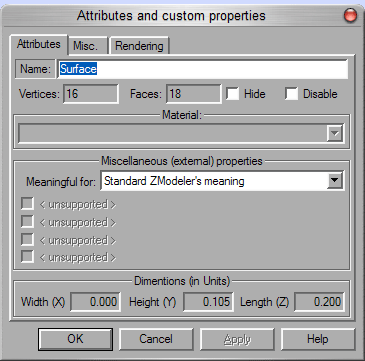The image size is (365, 361).
Task: Click the Attributes and custom properties title
Action: coord(171,16)
